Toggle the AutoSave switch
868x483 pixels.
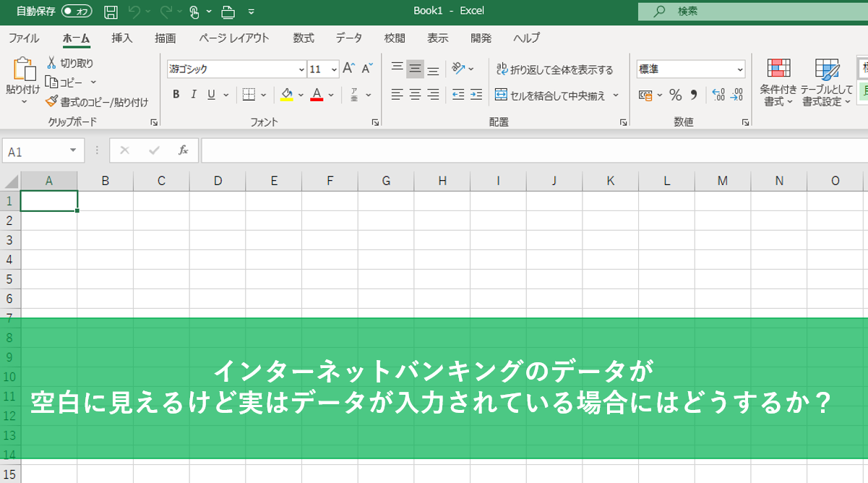(77, 12)
